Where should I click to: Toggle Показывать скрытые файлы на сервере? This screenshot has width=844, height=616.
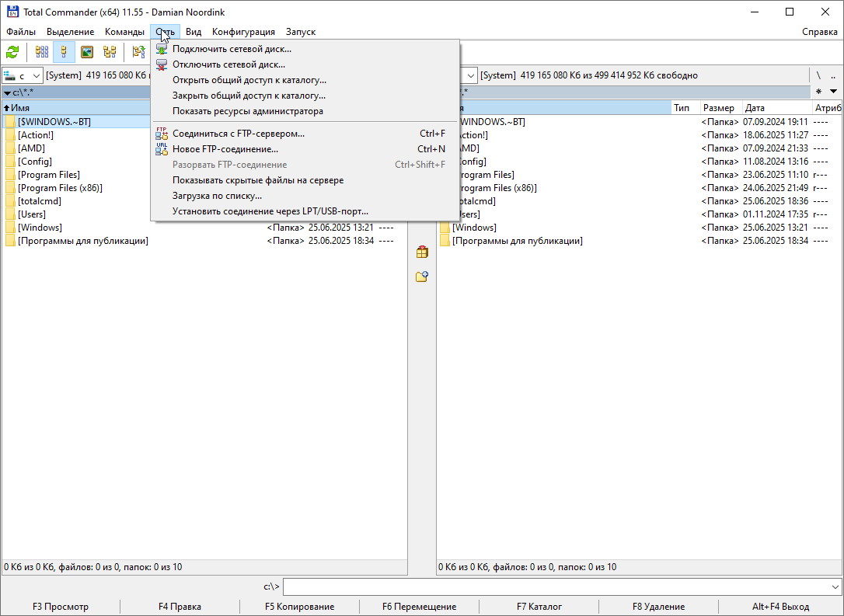click(x=305, y=180)
